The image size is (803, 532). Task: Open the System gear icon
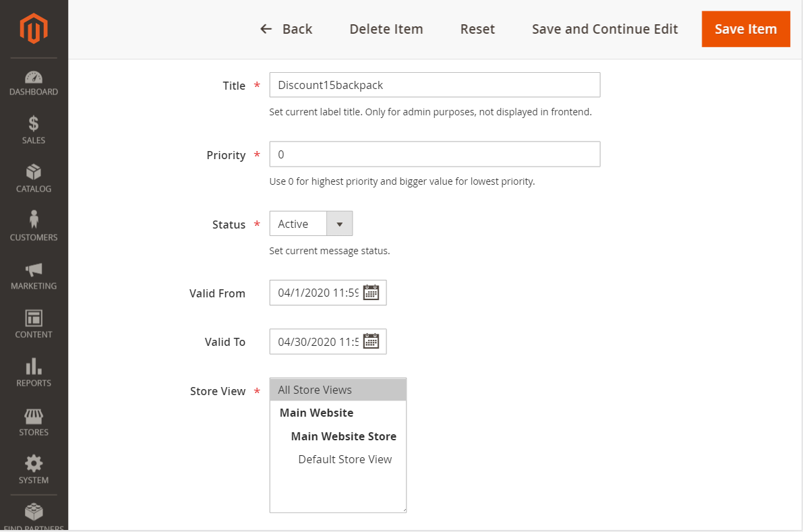(34, 463)
